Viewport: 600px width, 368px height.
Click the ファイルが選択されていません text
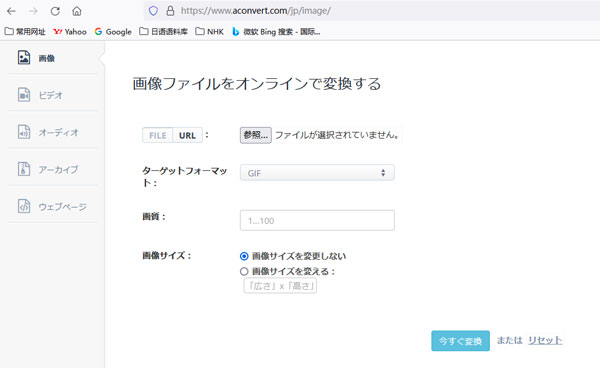pos(337,135)
